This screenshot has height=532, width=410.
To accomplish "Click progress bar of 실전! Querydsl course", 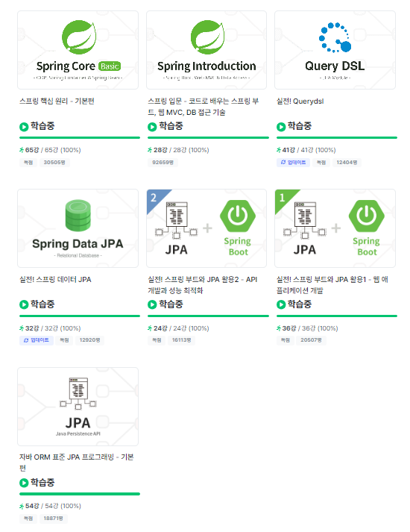I will (337, 138).
